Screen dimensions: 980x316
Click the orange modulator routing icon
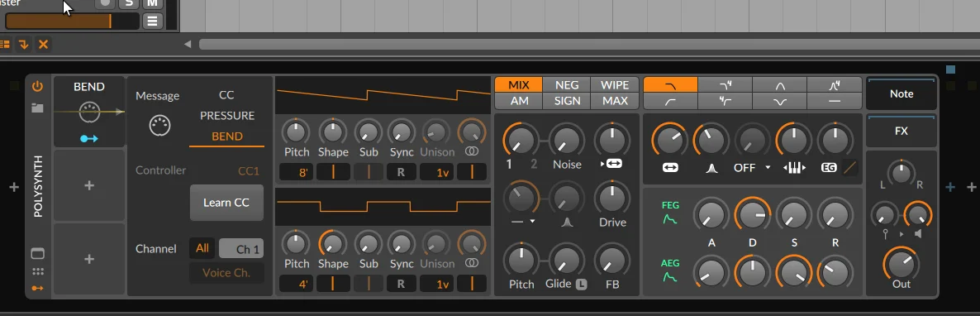click(37, 288)
